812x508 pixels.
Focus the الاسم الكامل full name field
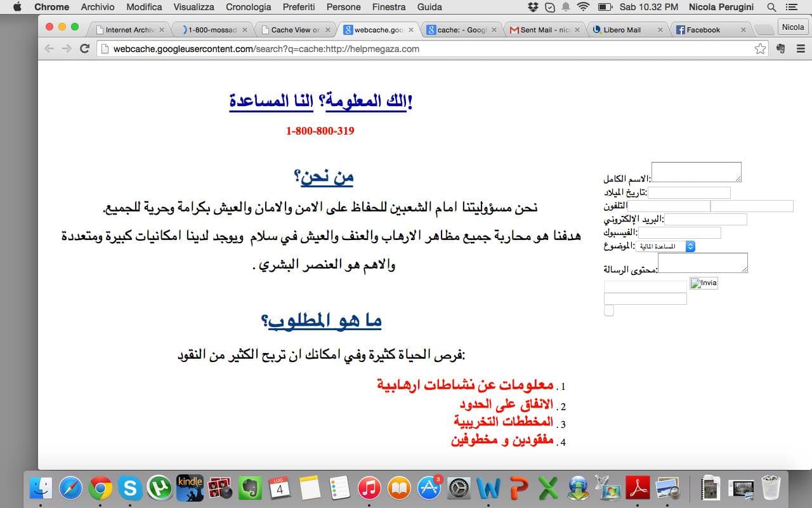697,172
